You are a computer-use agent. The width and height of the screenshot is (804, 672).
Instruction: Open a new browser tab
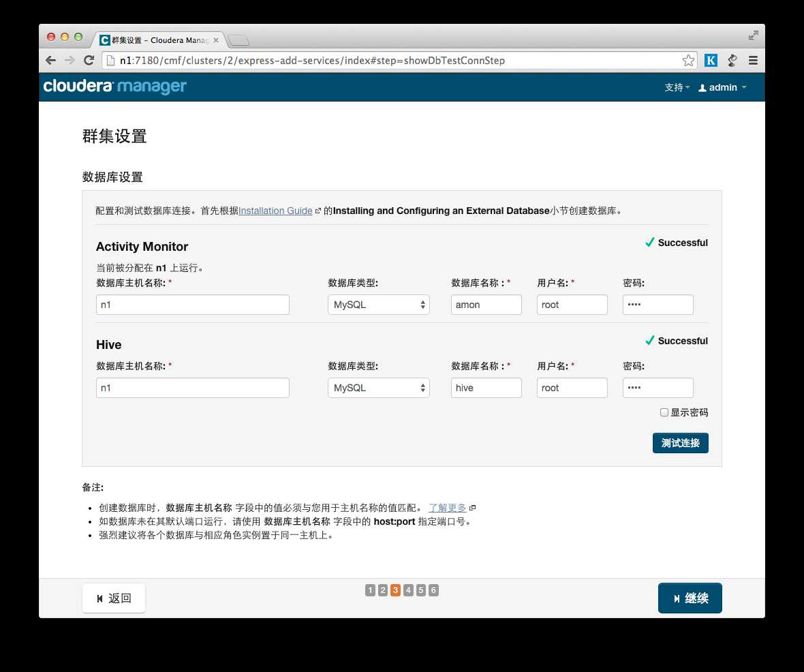click(238, 40)
